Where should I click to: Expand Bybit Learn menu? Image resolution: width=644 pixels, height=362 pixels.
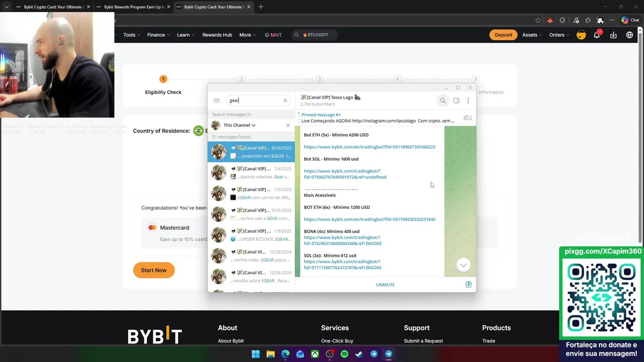(x=186, y=35)
